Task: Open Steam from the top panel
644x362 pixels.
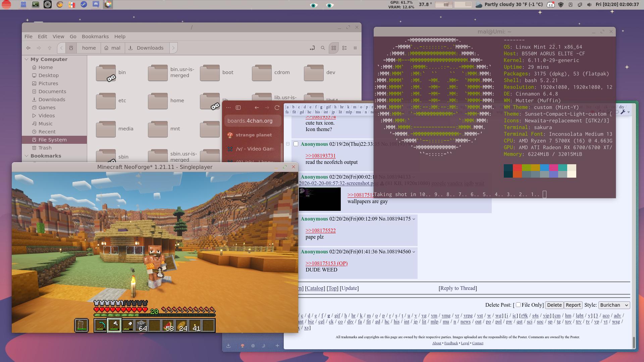Action: pyautogui.click(x=84, y=5)
